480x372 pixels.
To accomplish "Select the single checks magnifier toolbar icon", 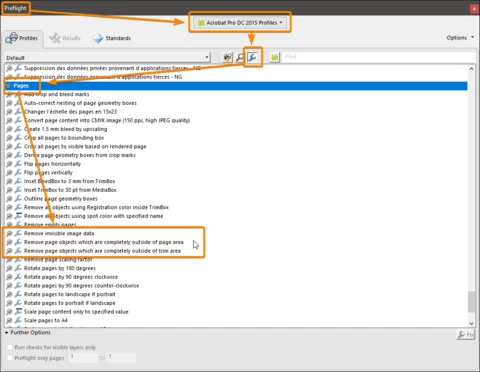I will (x=240, y=58).
